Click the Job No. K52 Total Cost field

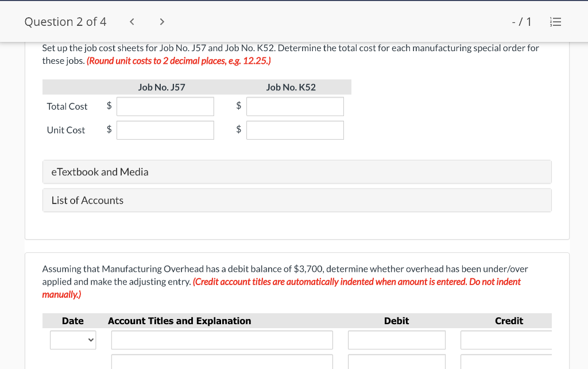[295, 106]
